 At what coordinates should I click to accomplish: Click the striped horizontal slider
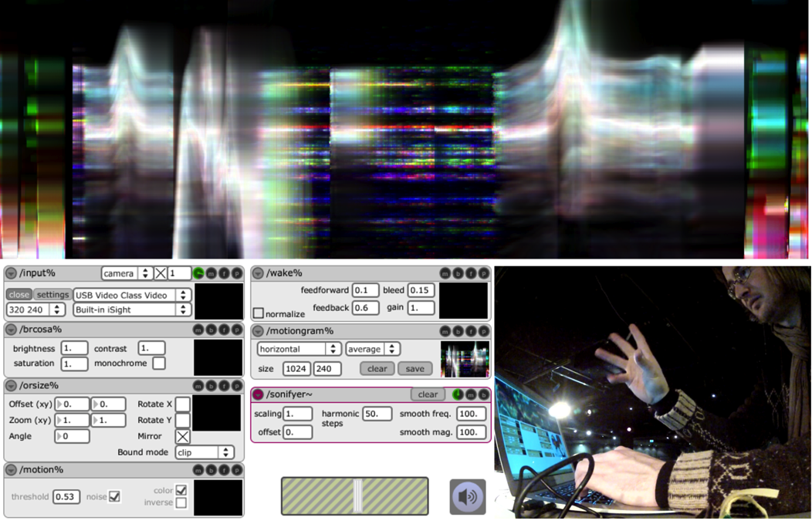coord(354,496)
